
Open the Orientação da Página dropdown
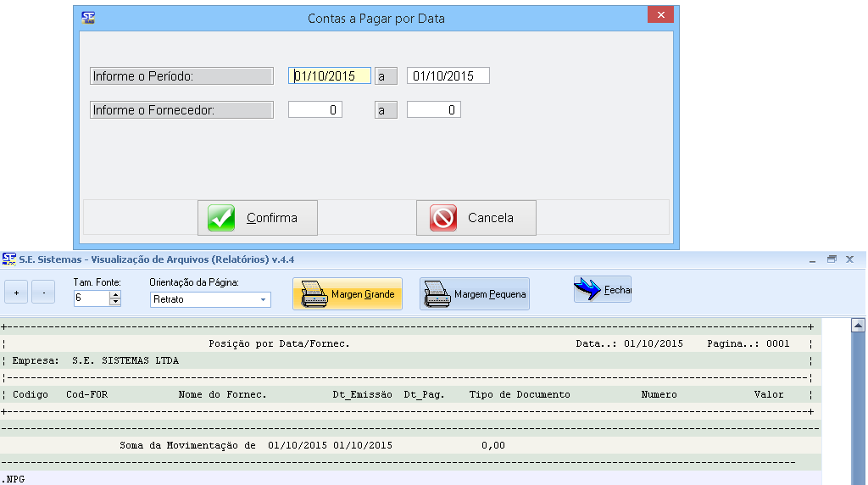pyautogui.click(x=263, y=299)
